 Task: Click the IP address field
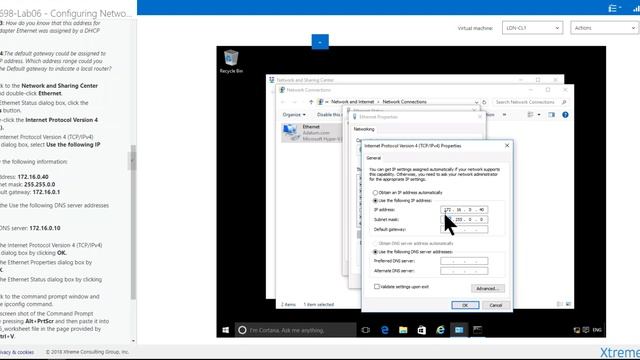[464, 210]
